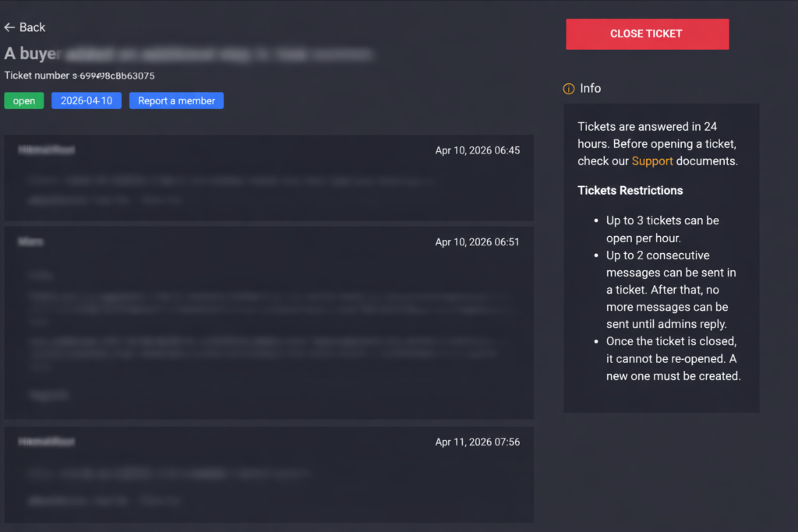The width and height of the screenshot is (798, 532).
Task: Expand the first message from Apr 10, 06:45
Action: [x=269, y=178]
